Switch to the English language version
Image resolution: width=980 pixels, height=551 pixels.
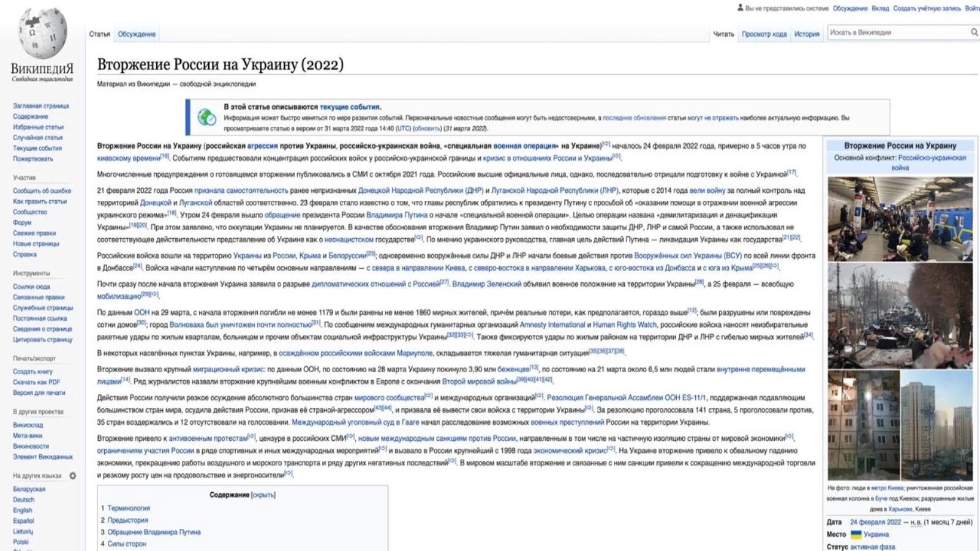pos(23,510)
